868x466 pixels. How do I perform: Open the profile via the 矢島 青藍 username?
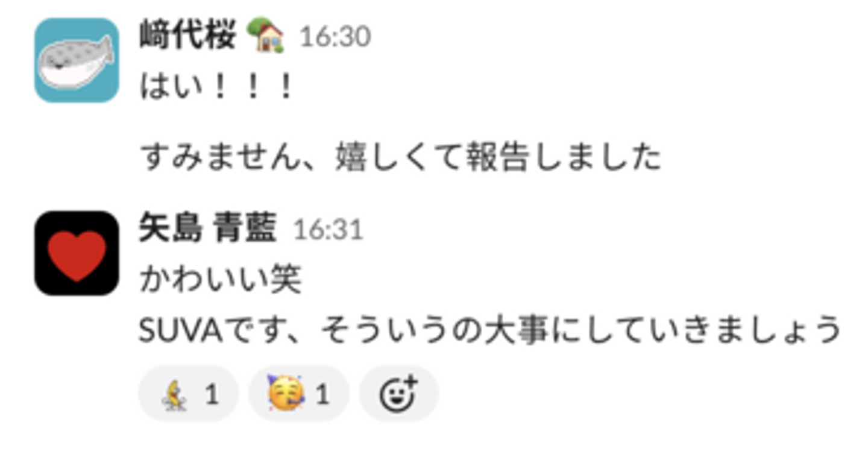207,228
